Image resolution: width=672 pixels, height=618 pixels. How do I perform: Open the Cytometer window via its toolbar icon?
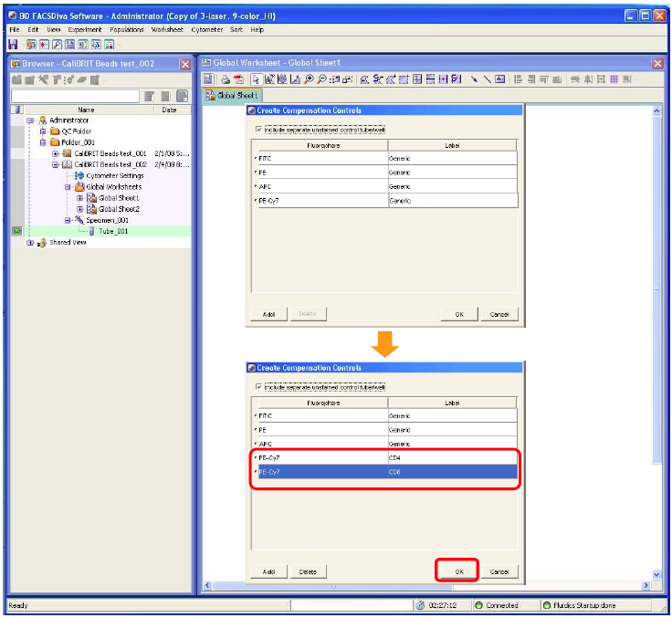[44, 44]
